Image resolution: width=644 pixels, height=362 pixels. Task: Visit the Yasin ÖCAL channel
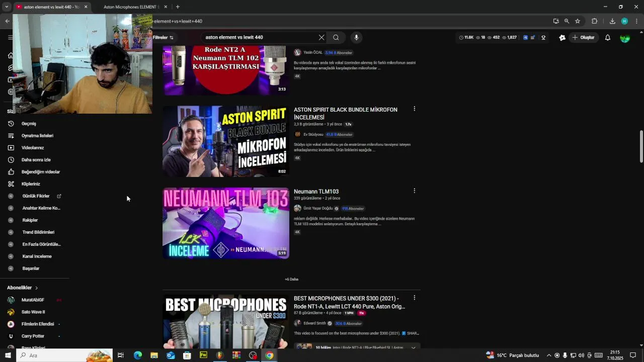pos(312,53)
